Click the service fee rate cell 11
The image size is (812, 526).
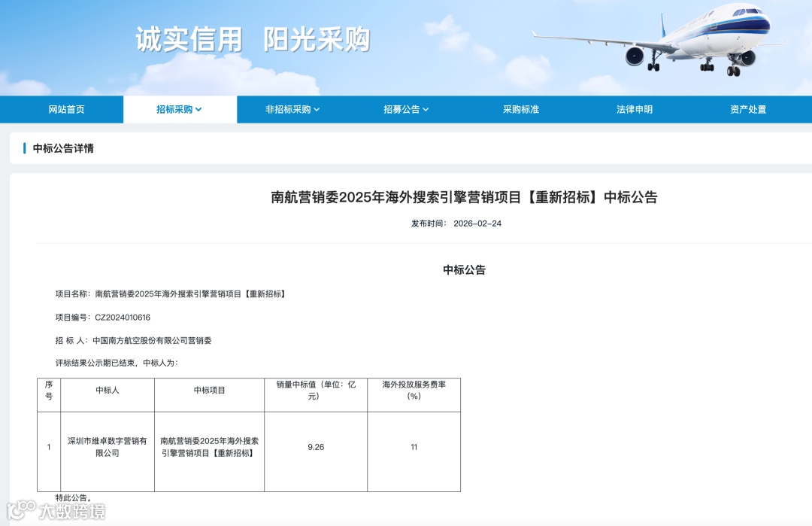(414, 447)
